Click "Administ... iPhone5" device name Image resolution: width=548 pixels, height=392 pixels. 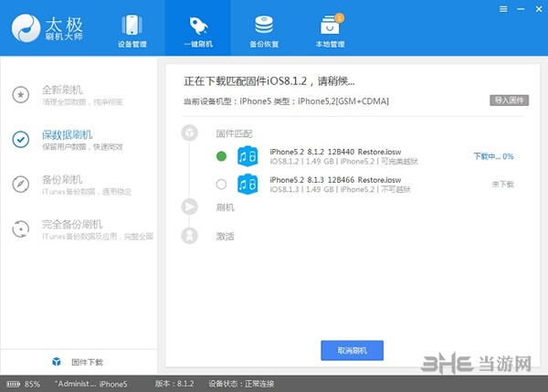(90, 384)
